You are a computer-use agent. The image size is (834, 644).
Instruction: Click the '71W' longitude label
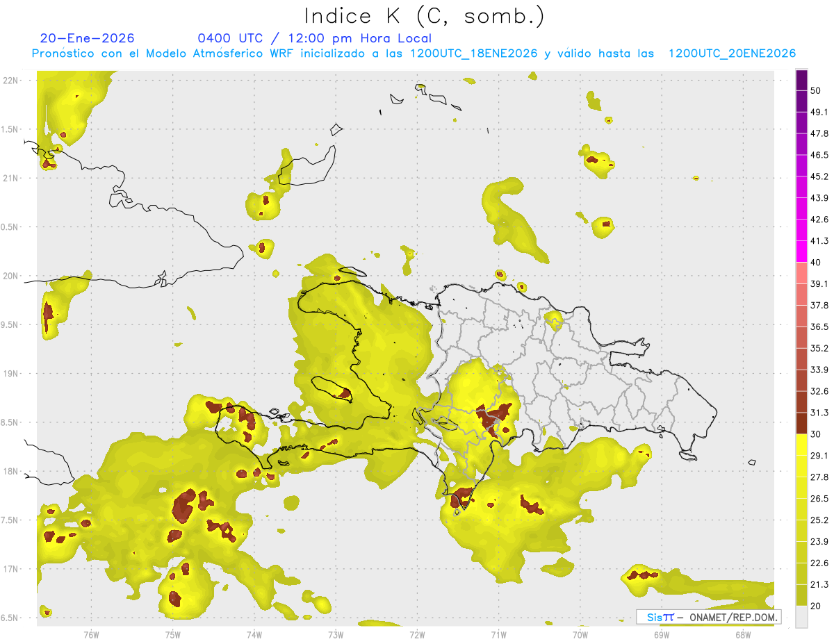(498, 634)
